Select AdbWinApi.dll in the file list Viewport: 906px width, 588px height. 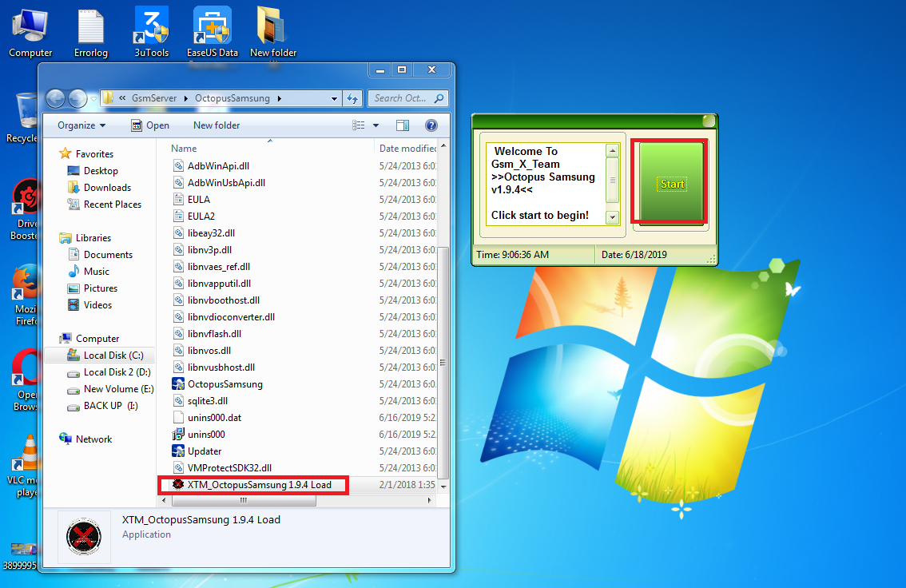click(212, 165)
